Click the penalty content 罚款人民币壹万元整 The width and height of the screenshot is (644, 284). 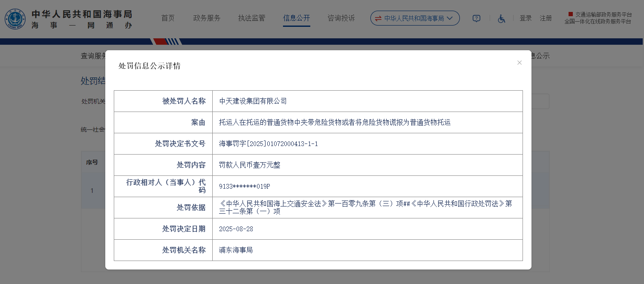click(250, 165)
